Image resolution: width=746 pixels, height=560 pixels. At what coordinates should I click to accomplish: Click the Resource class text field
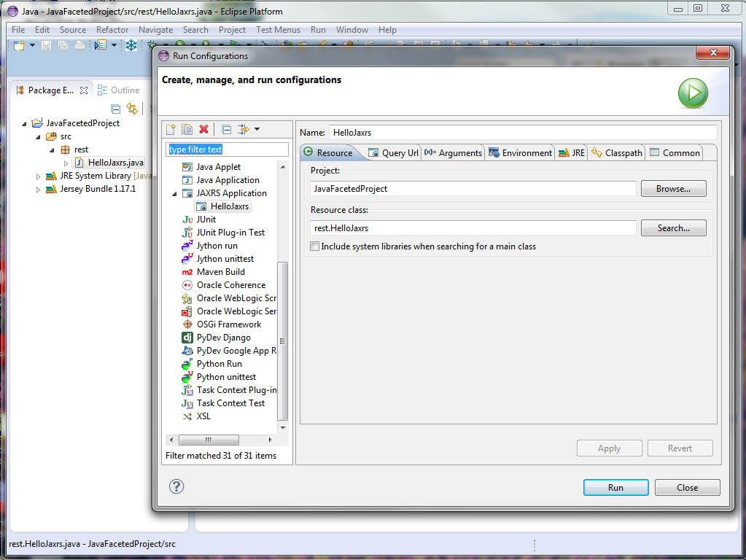473,228
